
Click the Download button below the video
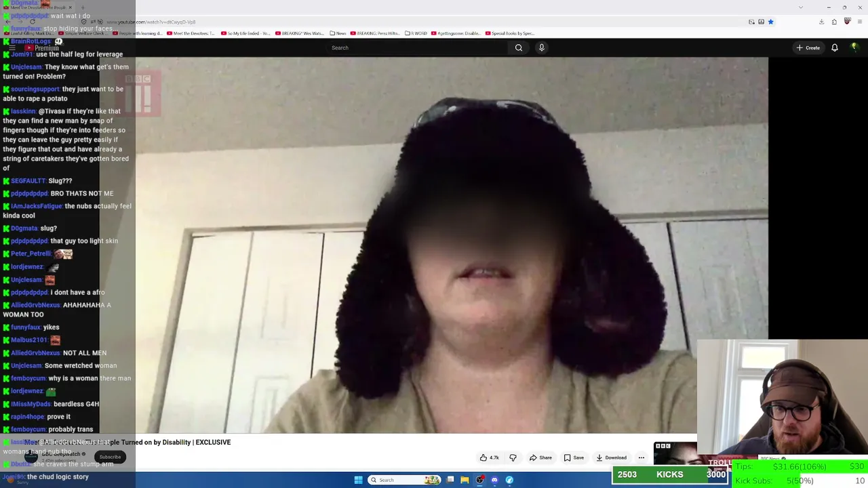(611, 457)
